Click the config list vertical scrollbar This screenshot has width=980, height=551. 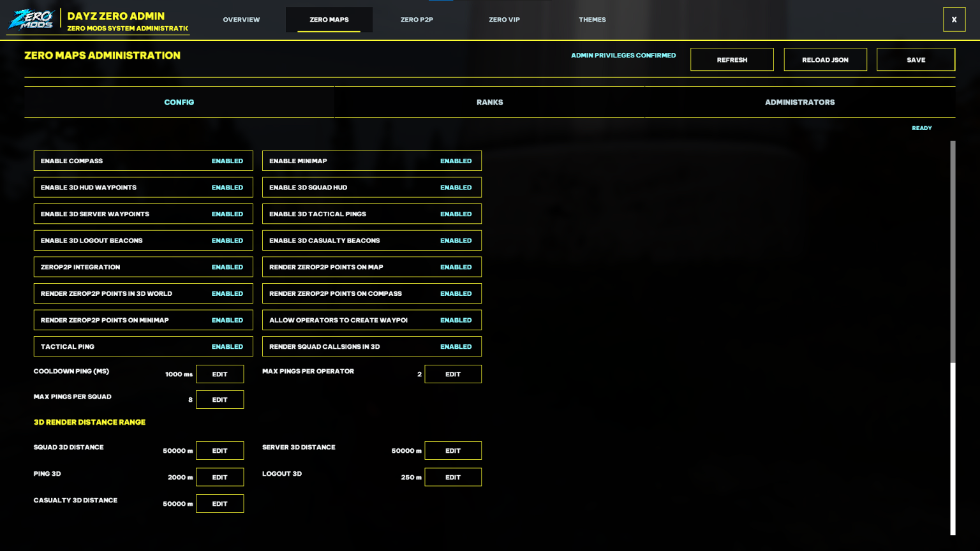(x=953, y=338)
